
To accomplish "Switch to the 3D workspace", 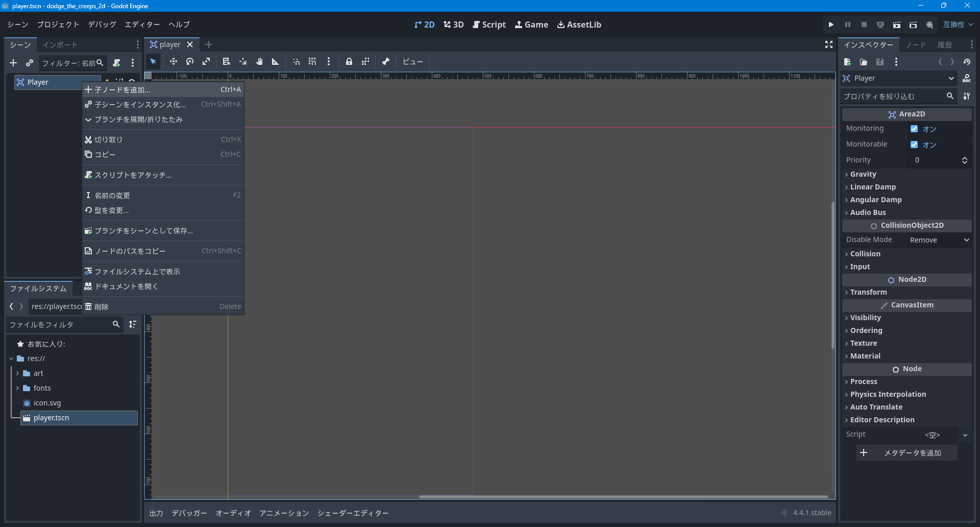I will 454,25.
